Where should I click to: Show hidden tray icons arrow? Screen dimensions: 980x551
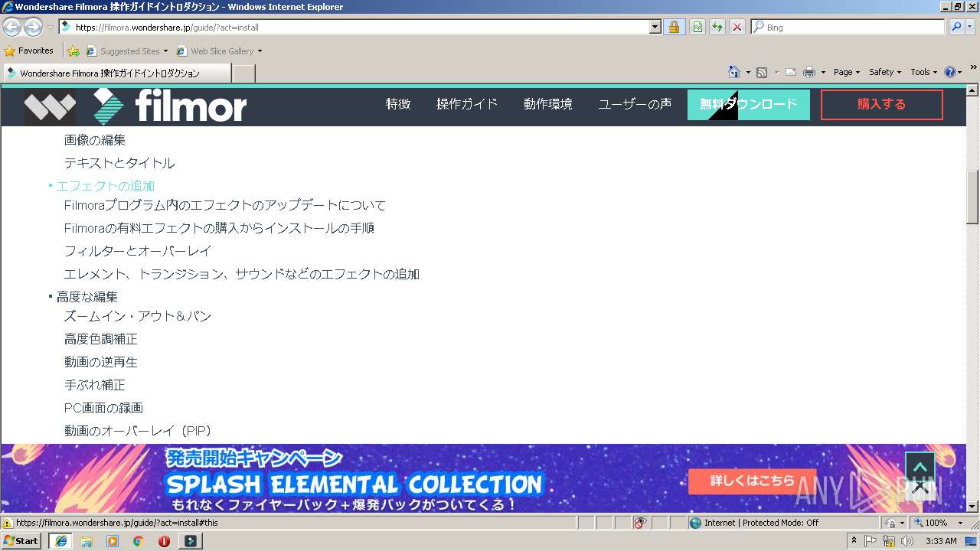[854, 541]
